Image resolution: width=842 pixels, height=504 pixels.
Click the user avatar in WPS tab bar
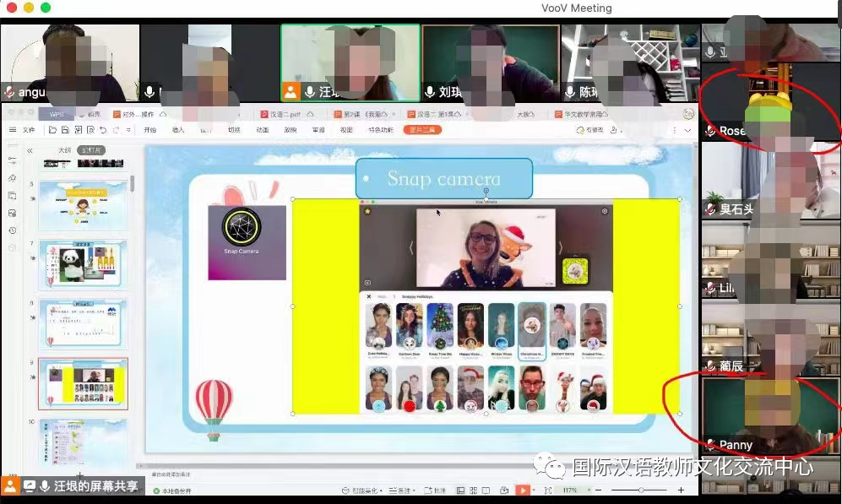(688, 114)
